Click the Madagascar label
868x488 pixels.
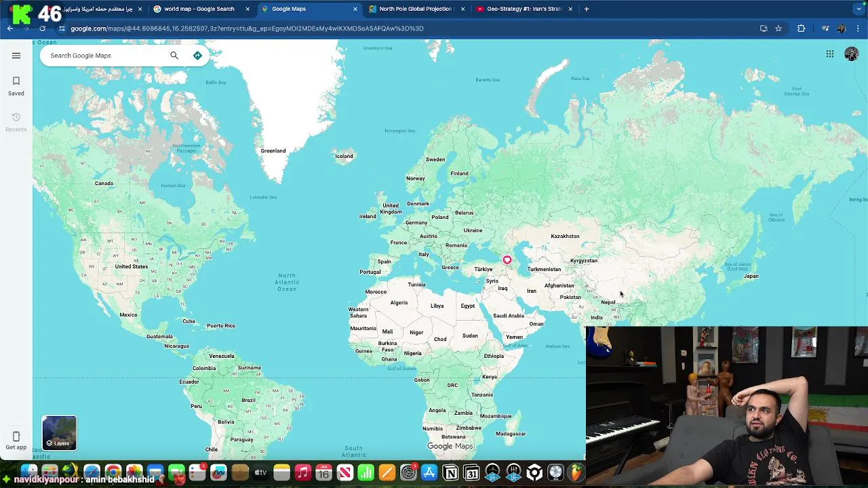(x=511, y=434)
